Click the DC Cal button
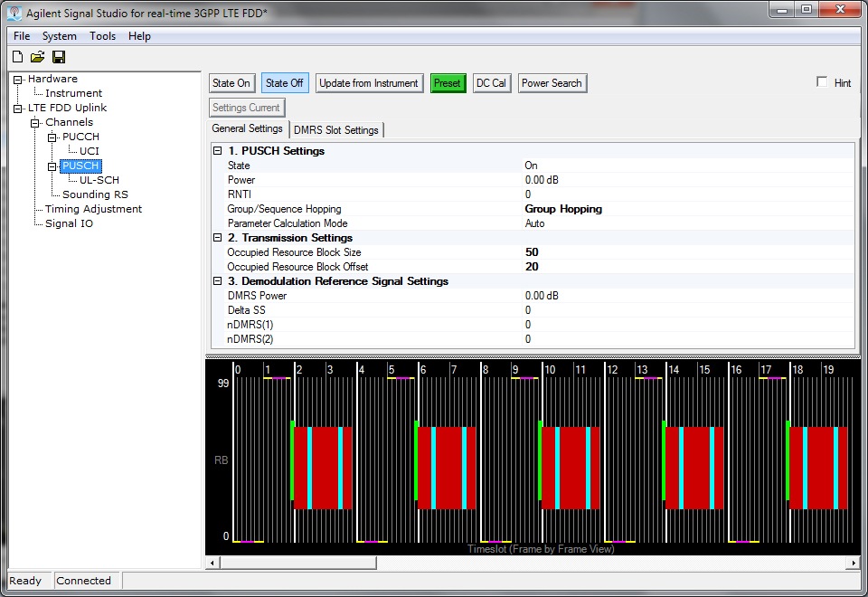This screenshot has height=597, width=868. point(492,83)
